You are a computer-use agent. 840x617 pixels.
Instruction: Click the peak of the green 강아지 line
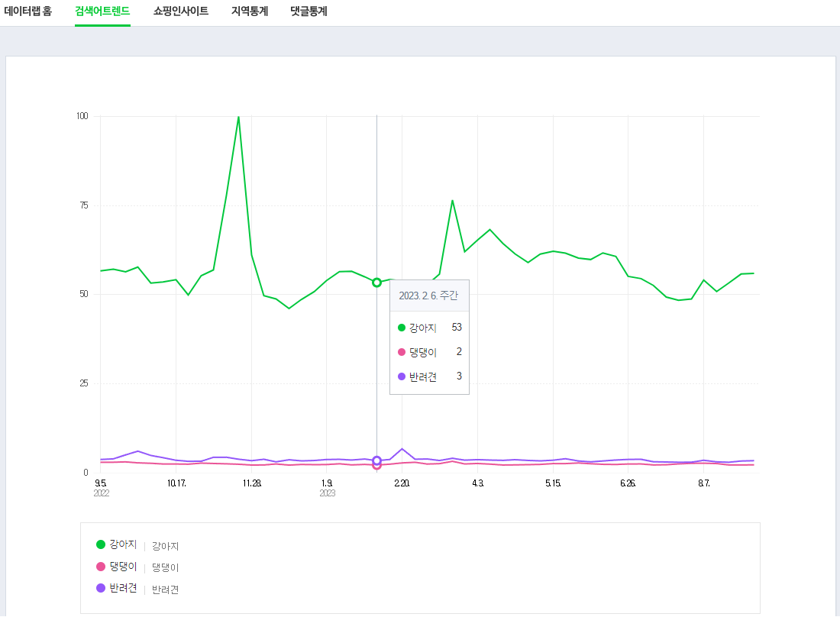(x=237, y=117)
